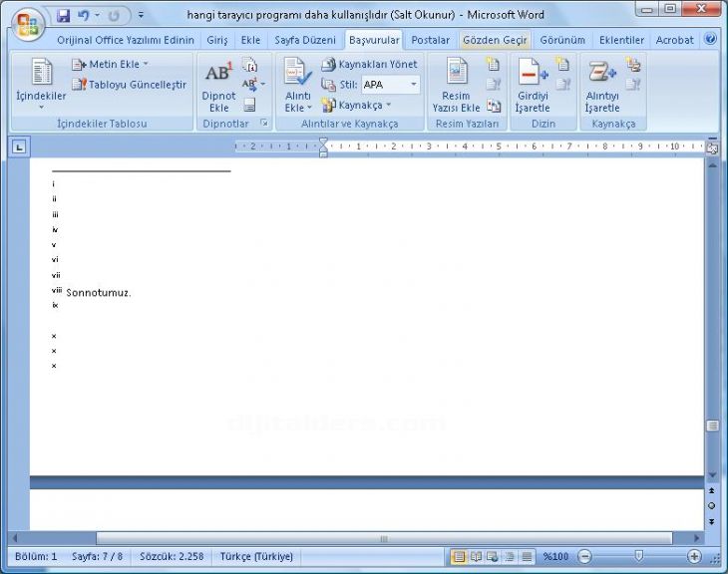This screenshot has height=574, width=728.
Task: Open the Acrobat tab
Action: click(674, 41)
